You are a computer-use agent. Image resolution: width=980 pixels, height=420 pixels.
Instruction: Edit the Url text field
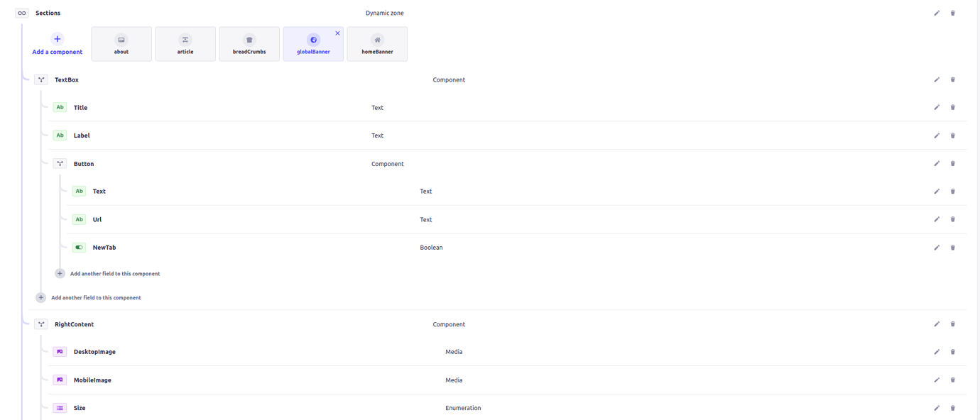click(x=937, y=219)
